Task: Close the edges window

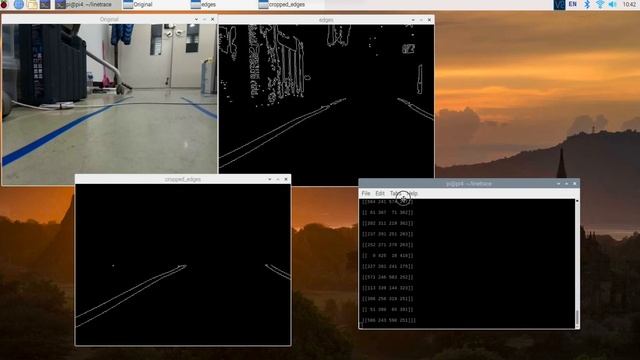Action: click(429, 20)
